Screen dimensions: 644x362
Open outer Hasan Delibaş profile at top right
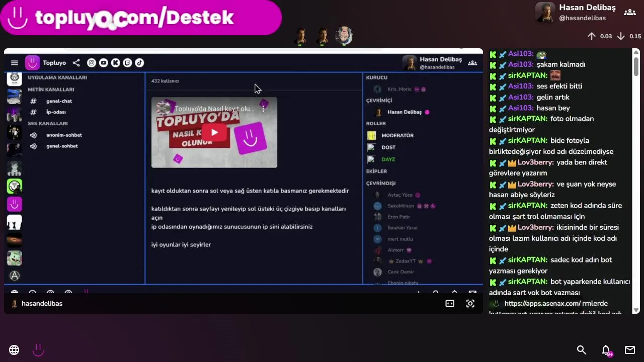576,12
